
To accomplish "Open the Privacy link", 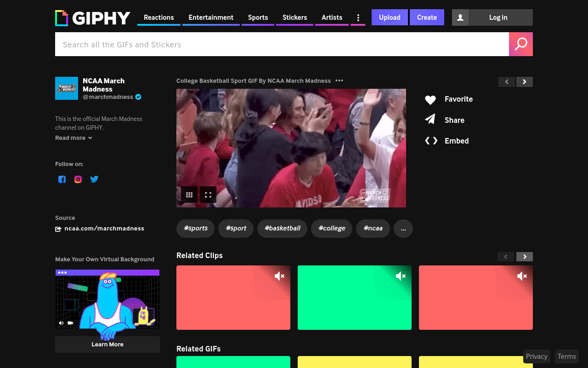I will click(x=537, y=356).
